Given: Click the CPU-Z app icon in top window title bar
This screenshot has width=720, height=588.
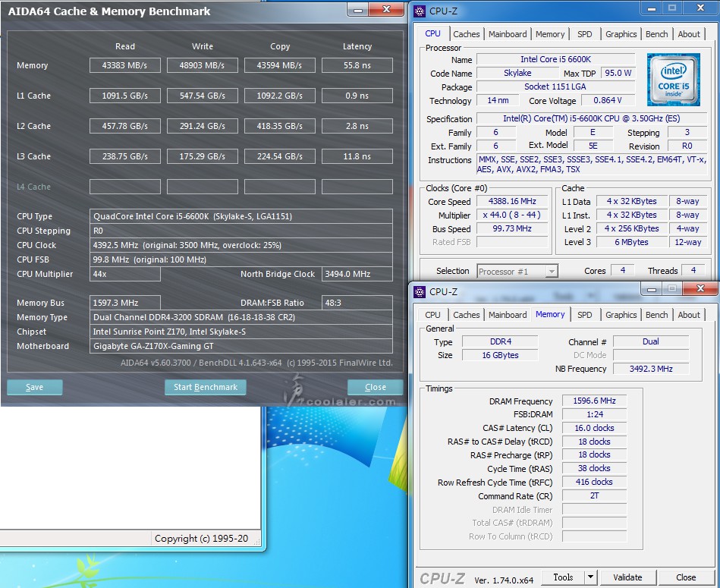Looking at the screenshot, I should 420,11.
